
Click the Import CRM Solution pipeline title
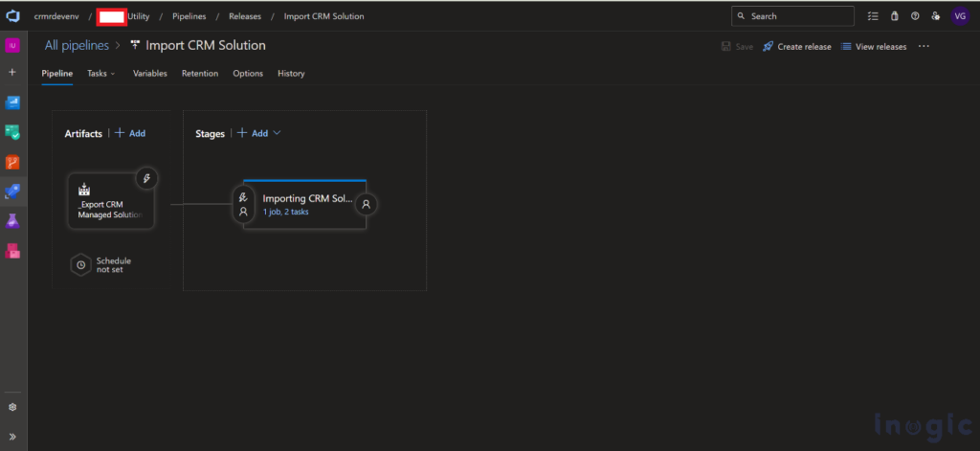(206, 46)
